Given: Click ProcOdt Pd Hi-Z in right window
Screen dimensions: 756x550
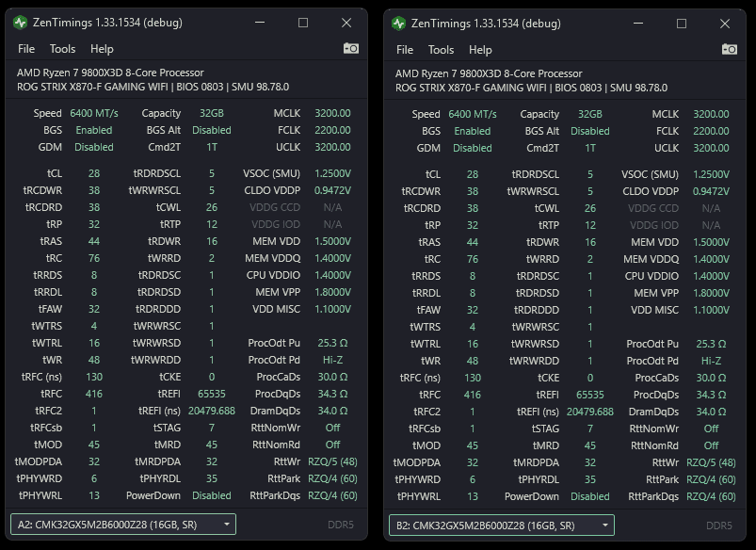Looking at the screenshot, I should click(711, 361).
